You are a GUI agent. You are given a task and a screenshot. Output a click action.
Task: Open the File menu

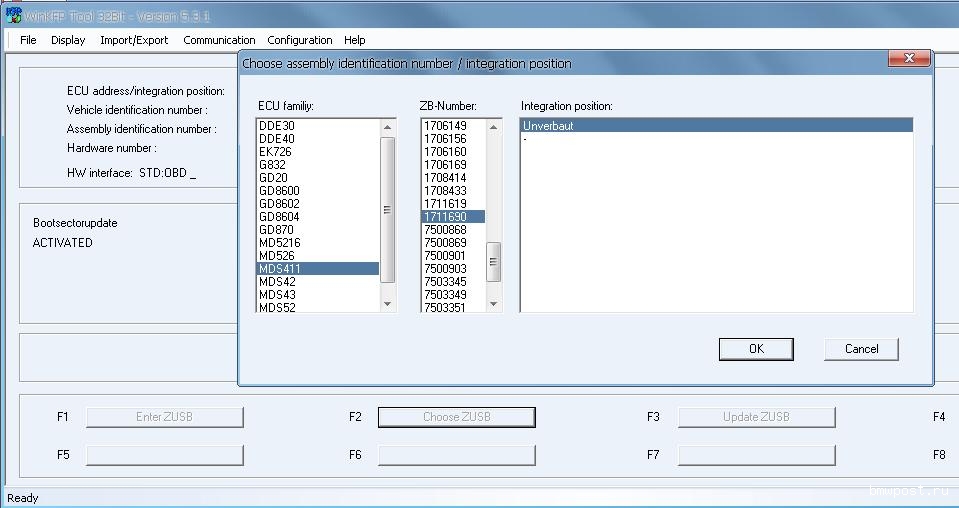28,40
